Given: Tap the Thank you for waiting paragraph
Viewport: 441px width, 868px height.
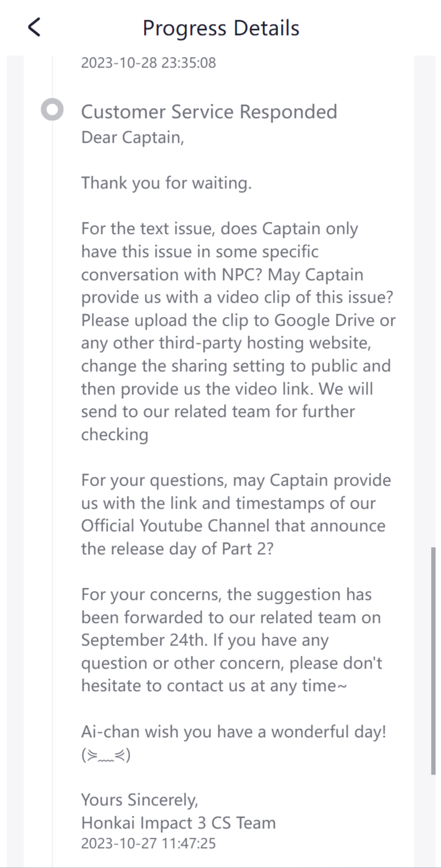Looking at the screenshot, I should click(167, 182).
